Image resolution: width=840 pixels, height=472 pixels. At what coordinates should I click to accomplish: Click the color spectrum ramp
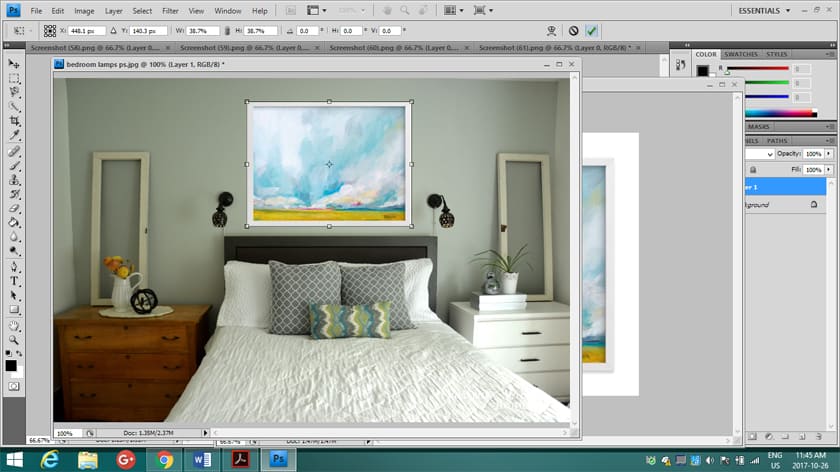(781, 113)
